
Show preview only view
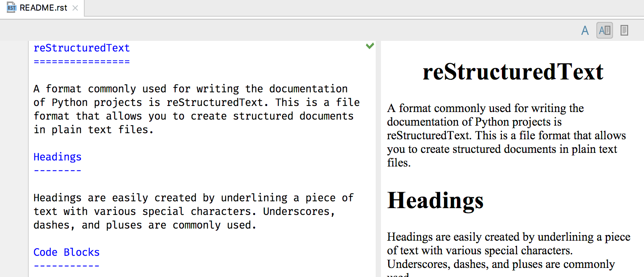624,30
